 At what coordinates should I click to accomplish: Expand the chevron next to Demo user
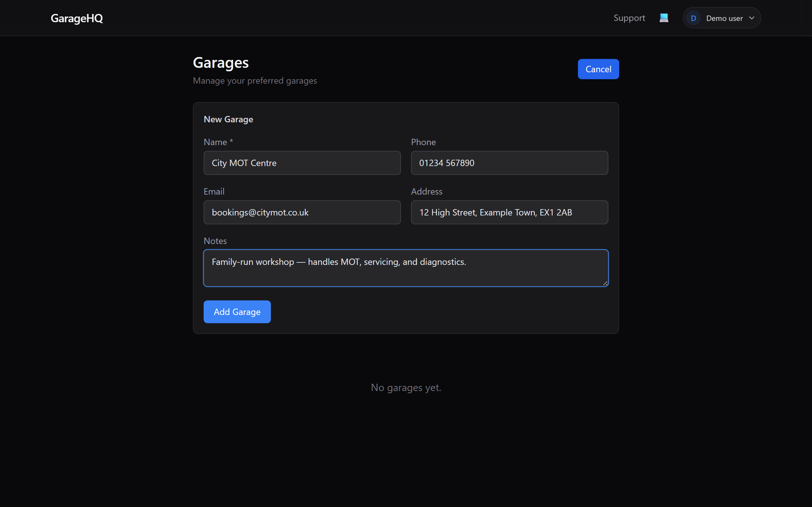(752, 18)
